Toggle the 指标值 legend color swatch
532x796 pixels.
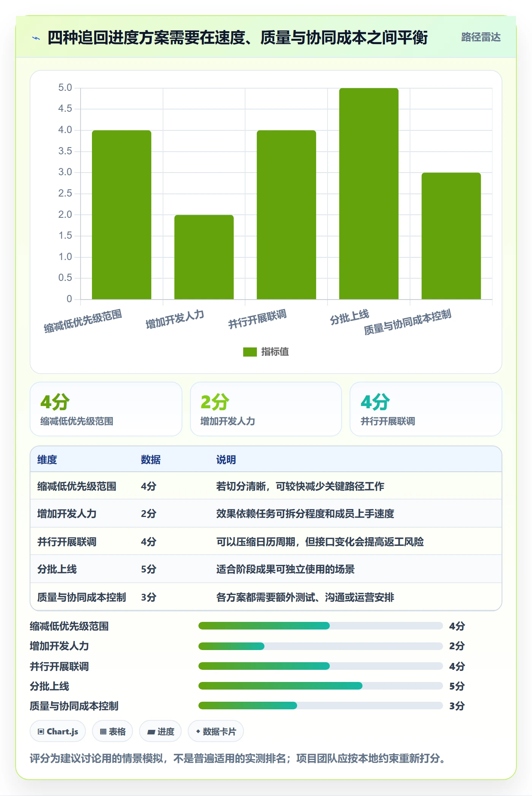(x=250, y=352)
